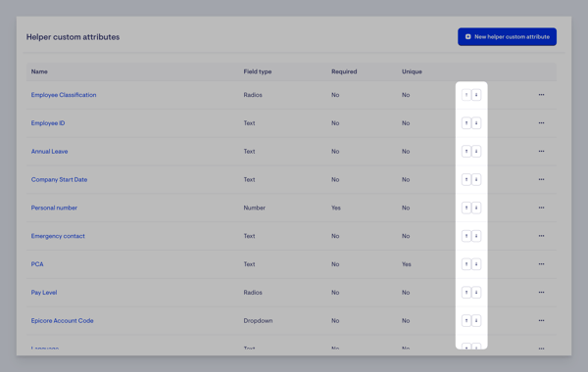The height and width of the screenshot is (372, 588).
Task: Move Pay Level row down
Action: (476, 292)
